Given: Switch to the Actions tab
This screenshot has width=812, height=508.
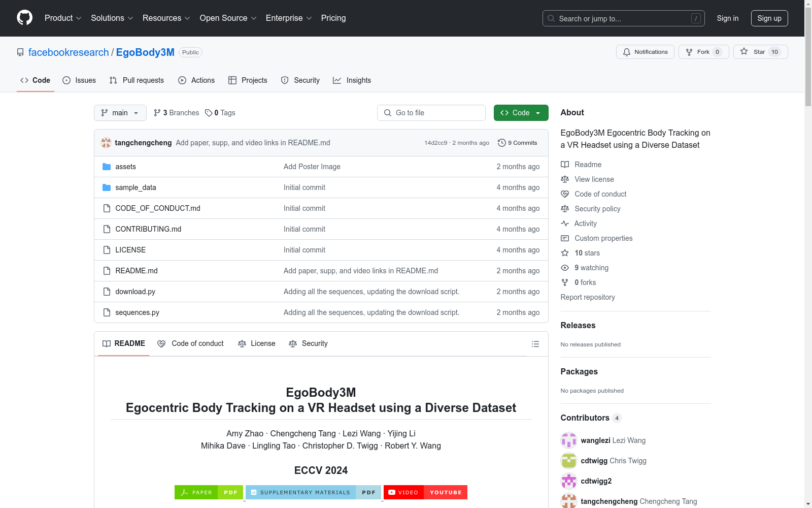Looking at the screenshot, I should pyautogui.click(x=196, y=80).
